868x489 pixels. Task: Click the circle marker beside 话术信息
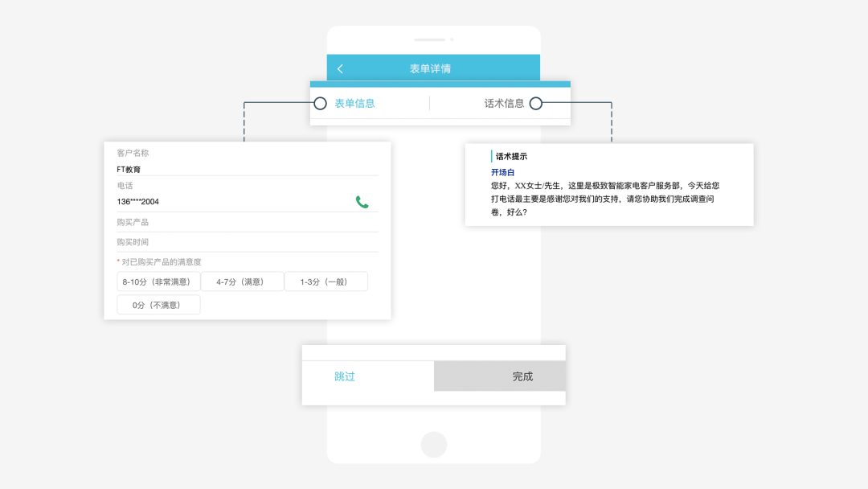(x=536, y=104)
